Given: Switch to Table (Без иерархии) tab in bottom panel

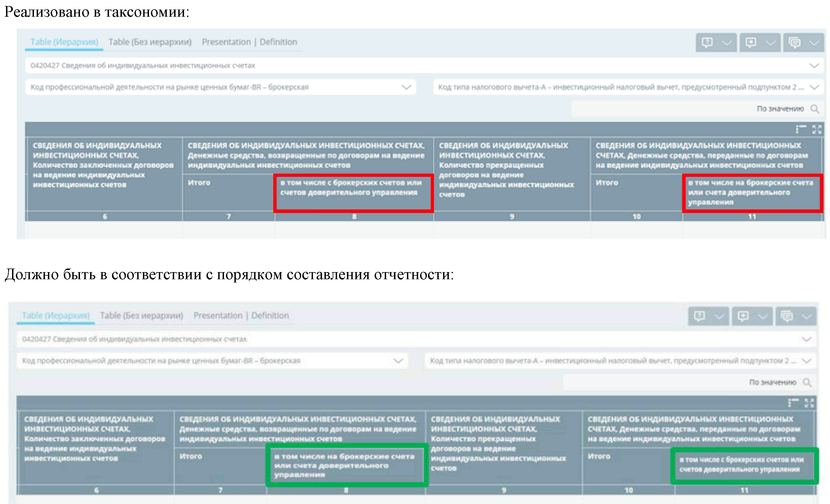Looking at the screenshot, I should (x=142, y=315).
